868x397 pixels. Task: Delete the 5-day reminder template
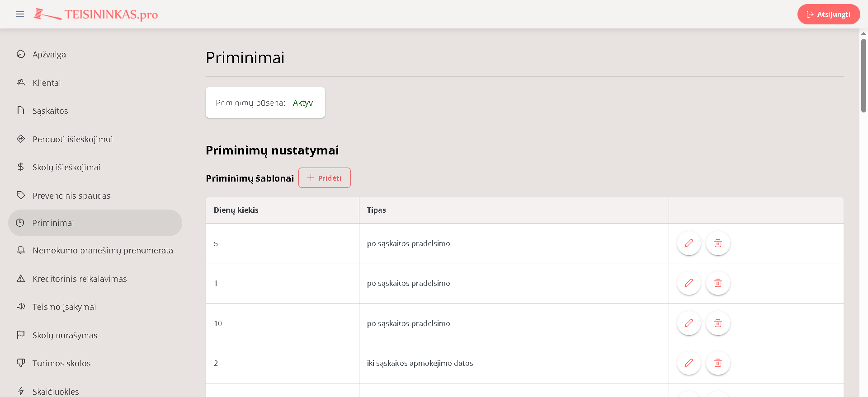pyautogui.click(x=717, y=243)
